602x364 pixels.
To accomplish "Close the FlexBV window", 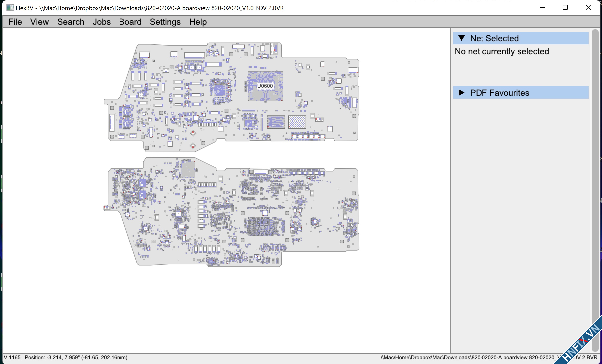I will pyautogui.click(x=588, y=8).
